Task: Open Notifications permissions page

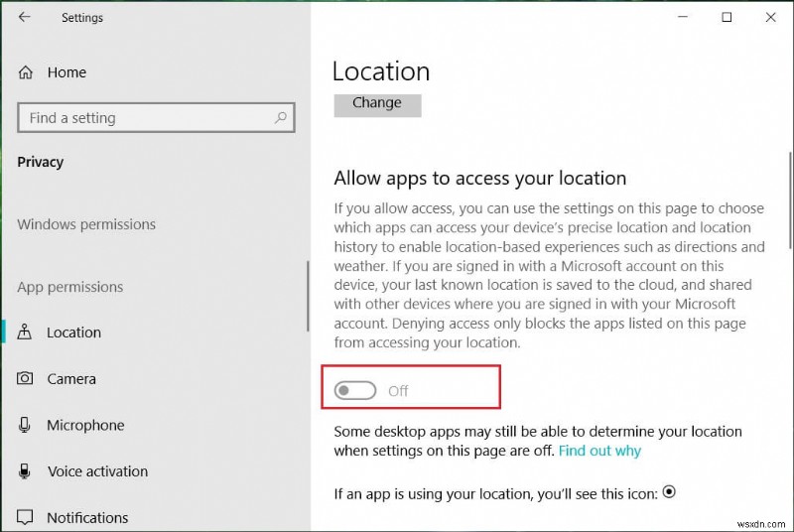Action: [87, 518]
